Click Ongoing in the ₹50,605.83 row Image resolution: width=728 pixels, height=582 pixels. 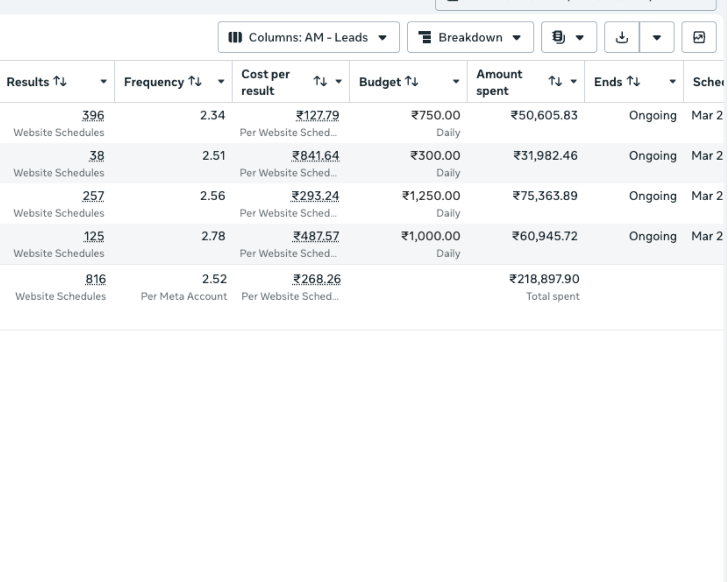tap(653, 115)
